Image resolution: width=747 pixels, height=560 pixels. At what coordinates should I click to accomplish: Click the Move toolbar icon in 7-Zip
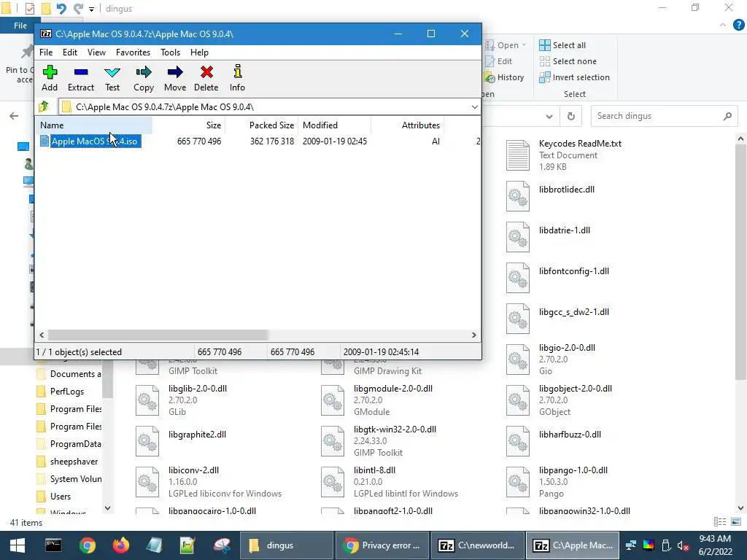click(175, 78)
